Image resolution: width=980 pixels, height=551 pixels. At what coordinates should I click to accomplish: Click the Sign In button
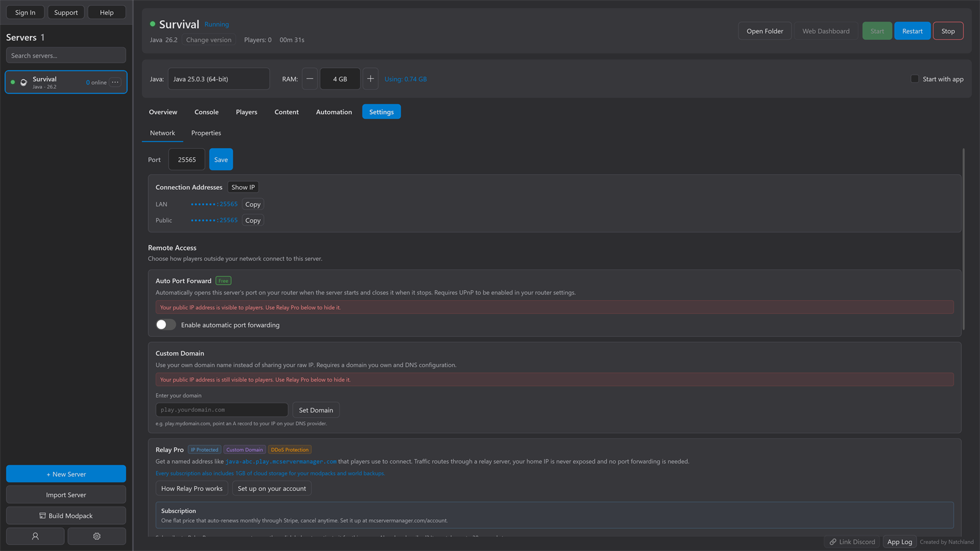25,12
